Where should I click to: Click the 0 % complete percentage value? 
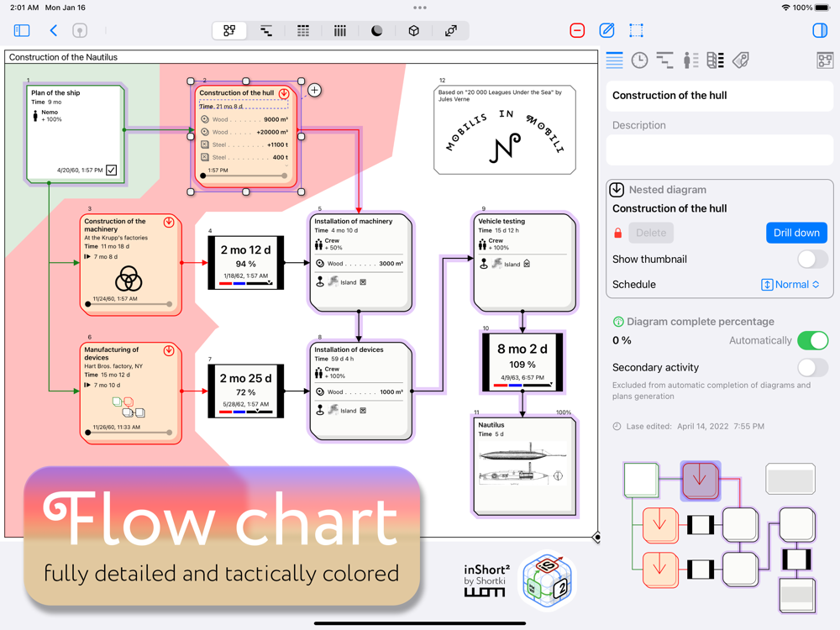tap(622, 340)
